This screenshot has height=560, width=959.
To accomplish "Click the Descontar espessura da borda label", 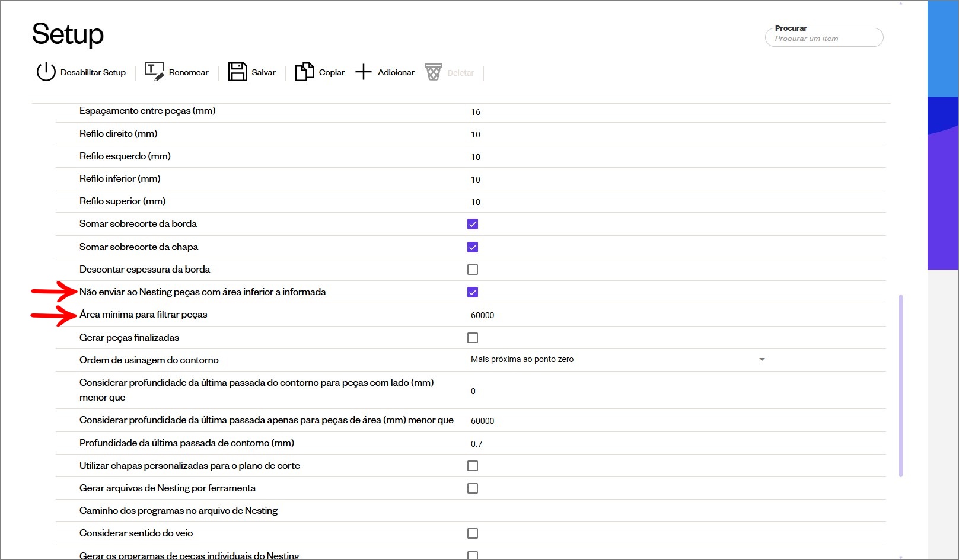I will pyautogui.click(x=145, y=269).
